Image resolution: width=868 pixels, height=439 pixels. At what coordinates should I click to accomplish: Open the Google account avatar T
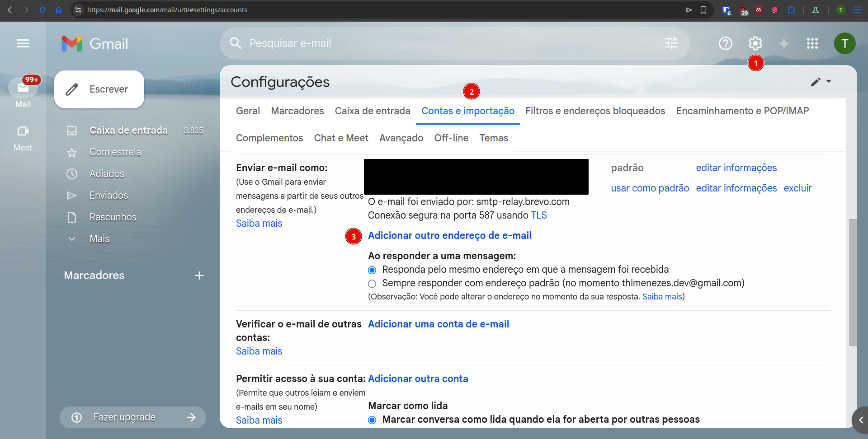844,43
